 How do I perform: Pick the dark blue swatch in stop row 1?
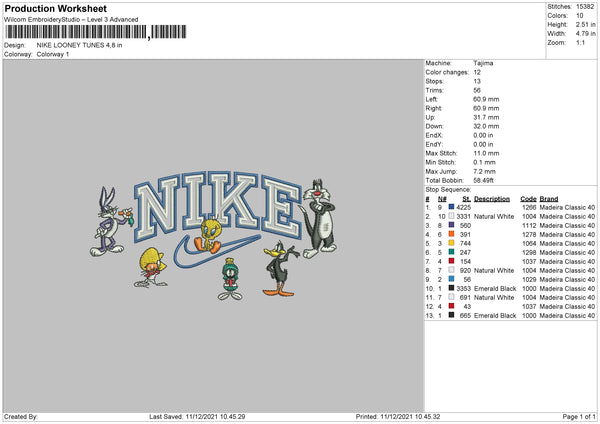[452, 207]
